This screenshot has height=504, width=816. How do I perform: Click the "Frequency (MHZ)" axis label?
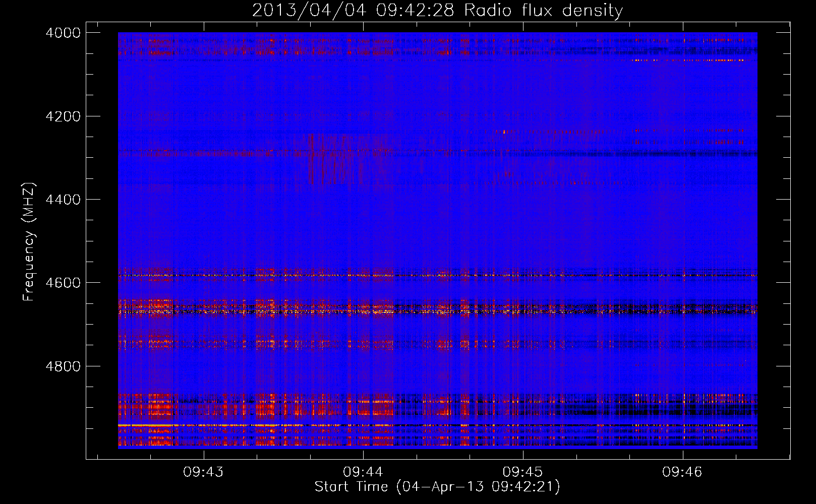29,242
